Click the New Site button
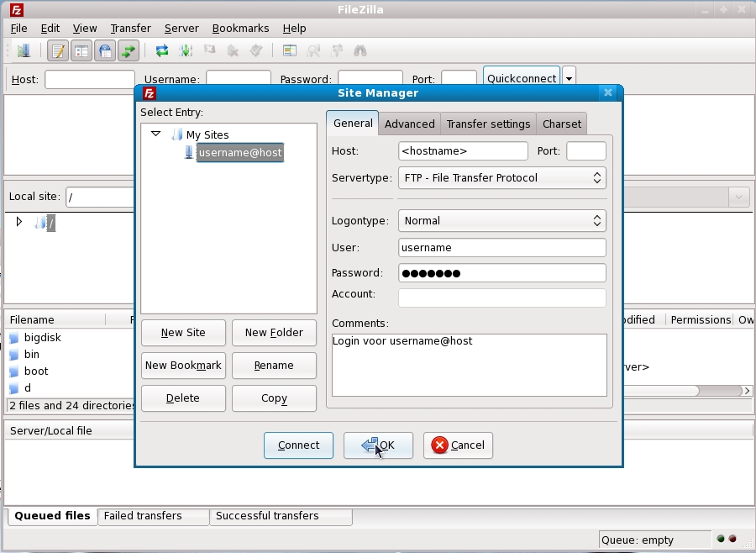This screenshot has height=553, width=756. (x=183, y=333)
